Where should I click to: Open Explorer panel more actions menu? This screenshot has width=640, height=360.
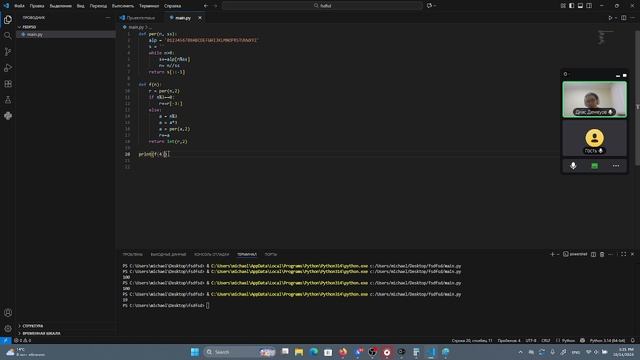[108, 18]
